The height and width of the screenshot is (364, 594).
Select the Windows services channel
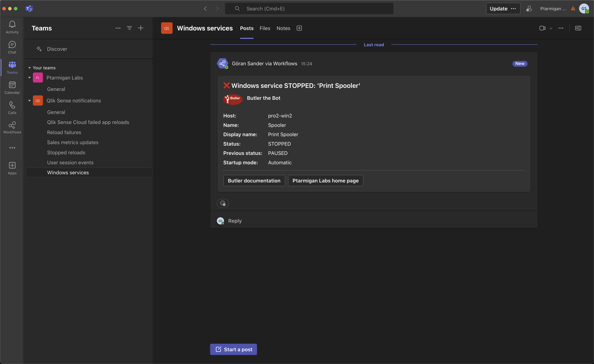point(89,173)
